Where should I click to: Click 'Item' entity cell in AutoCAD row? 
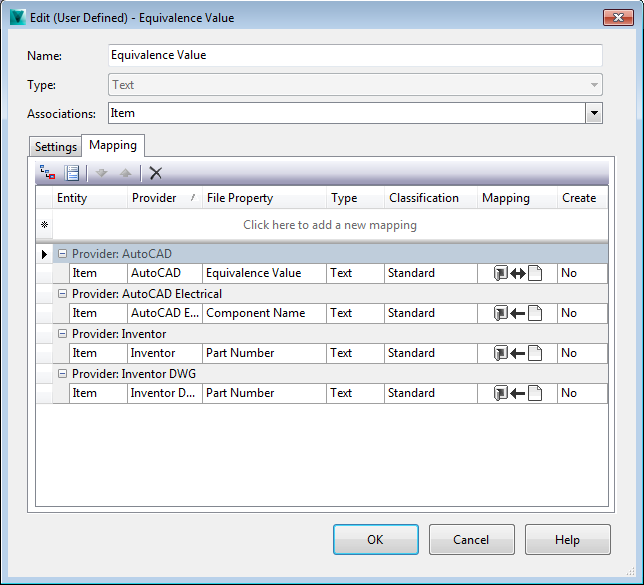[98, 273]
